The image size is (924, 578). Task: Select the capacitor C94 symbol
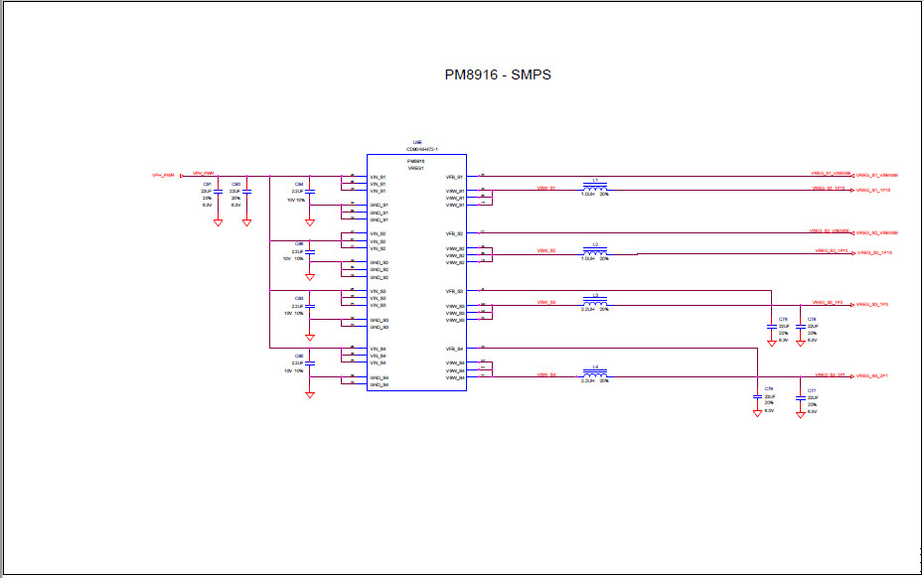point(310,191)
